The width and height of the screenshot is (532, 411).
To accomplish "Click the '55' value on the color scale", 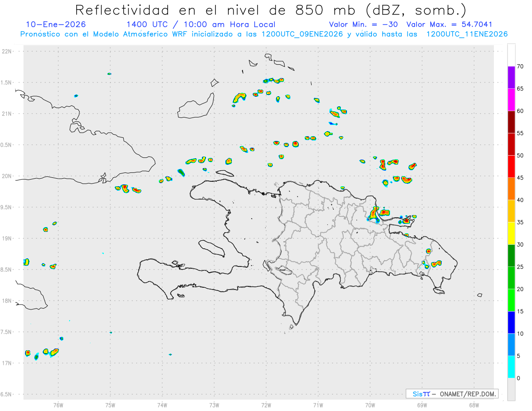I will (520, 133).
